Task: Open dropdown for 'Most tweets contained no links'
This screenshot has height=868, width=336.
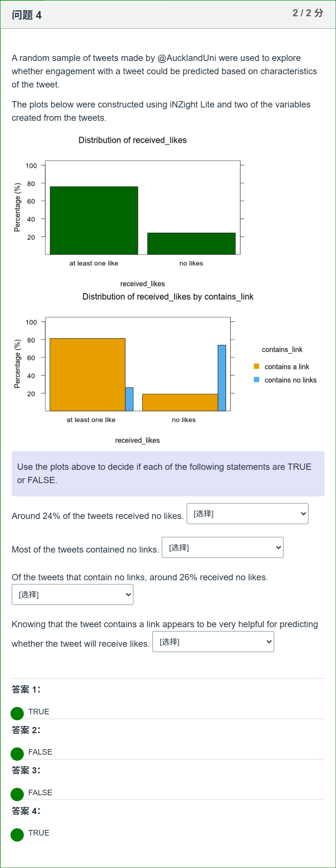Action: pyautogui.click(x=223, y=547)
